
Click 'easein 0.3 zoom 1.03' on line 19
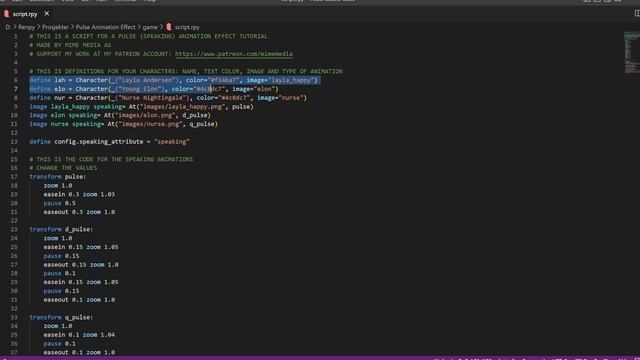pos(79,194)
